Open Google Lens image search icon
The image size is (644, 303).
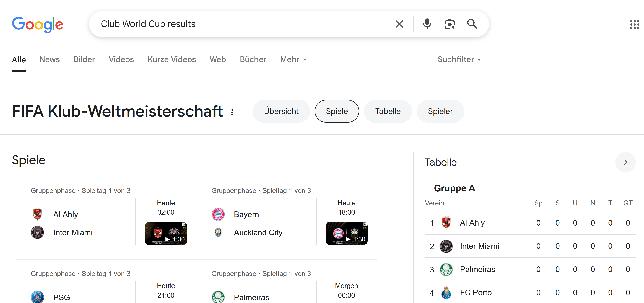point(449,24)
